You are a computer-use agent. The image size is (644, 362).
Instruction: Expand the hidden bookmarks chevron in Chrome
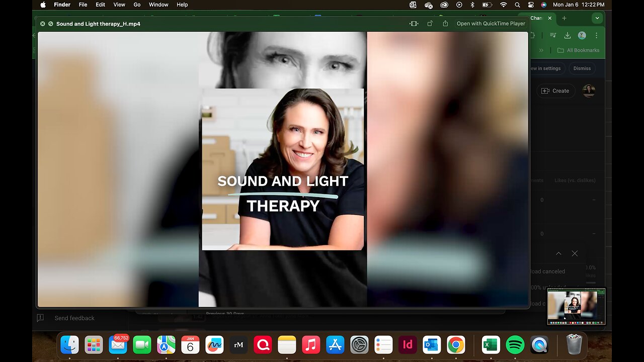coord(541,50)
